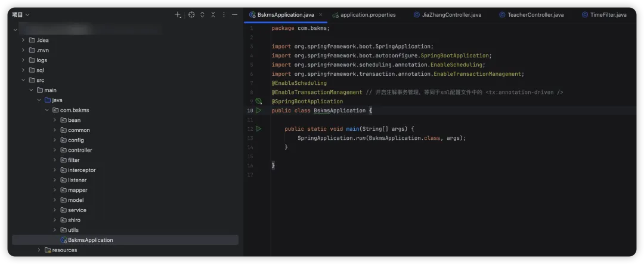Switch to the application.properties tab
Screen dimensions: 644x264
(364, 15)
